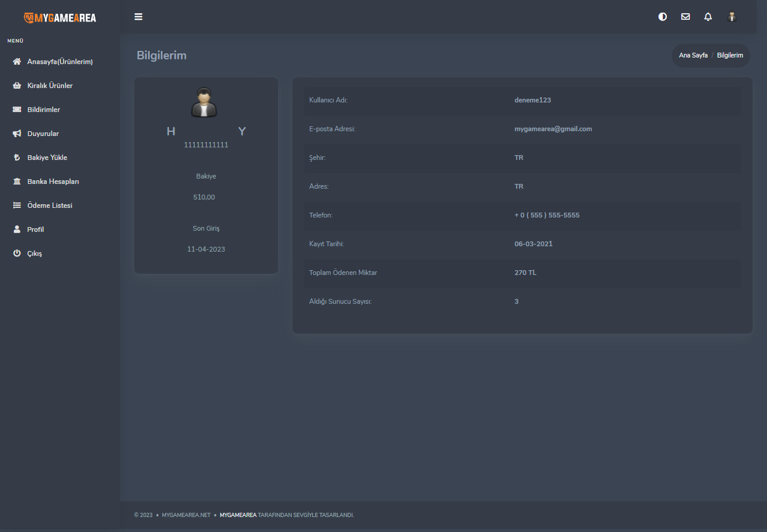The image size is (767, 532).
Task: Click the basket icon for Kiralık Ürünler
Action: (x=17, y=86)
